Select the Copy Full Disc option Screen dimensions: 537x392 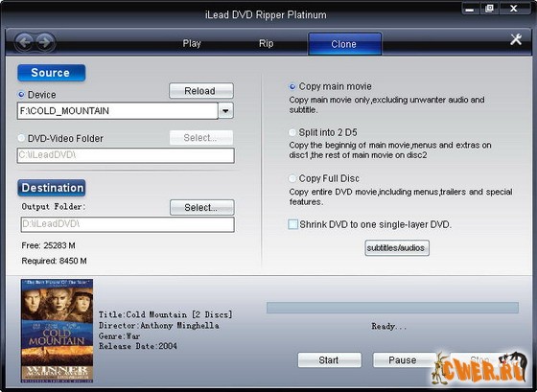click(x=292, y=178)
